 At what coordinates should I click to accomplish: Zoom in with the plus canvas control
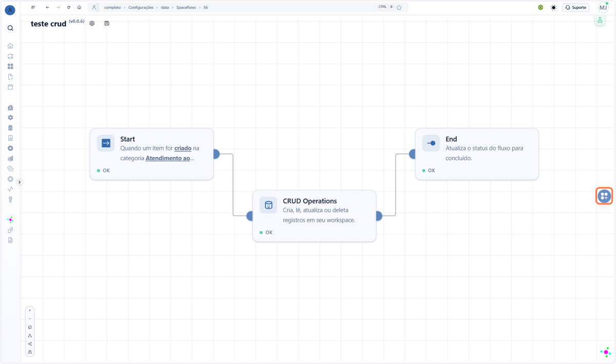click(x=30, y=311)
